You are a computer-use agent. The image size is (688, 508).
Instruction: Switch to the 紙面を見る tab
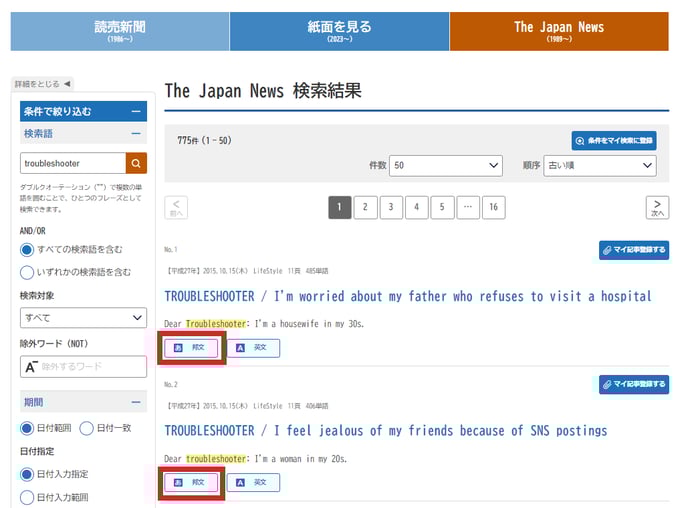point(339,31)
